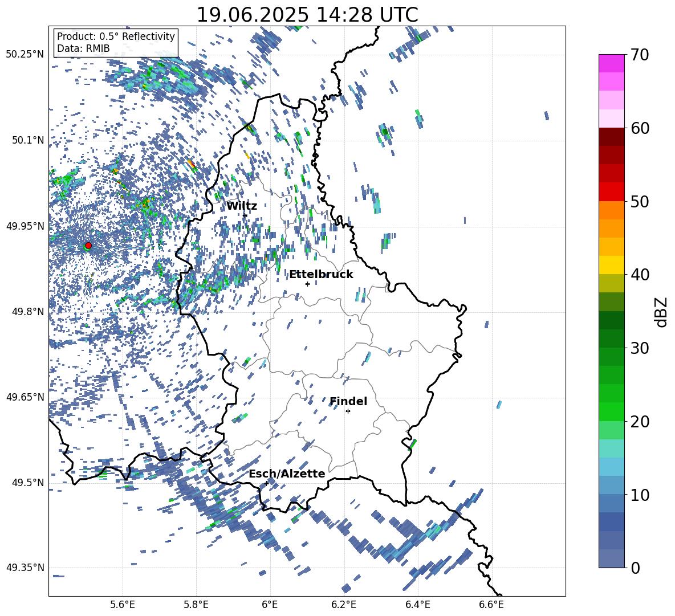Screen dimensions: 675x616
Task: Click the 30 tick on colorbar
Action: (640, 348)
